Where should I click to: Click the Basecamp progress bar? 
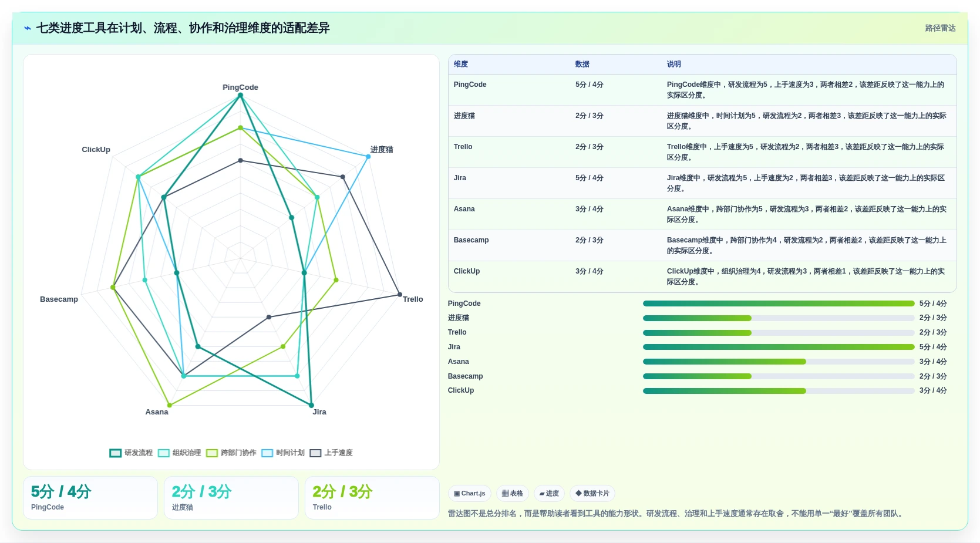(x=779, y=376)
